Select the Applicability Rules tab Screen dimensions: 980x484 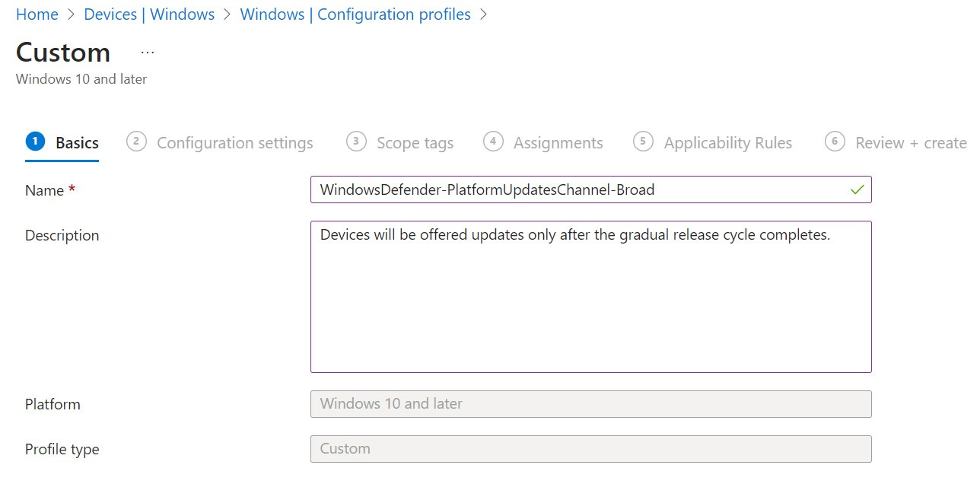728,142
